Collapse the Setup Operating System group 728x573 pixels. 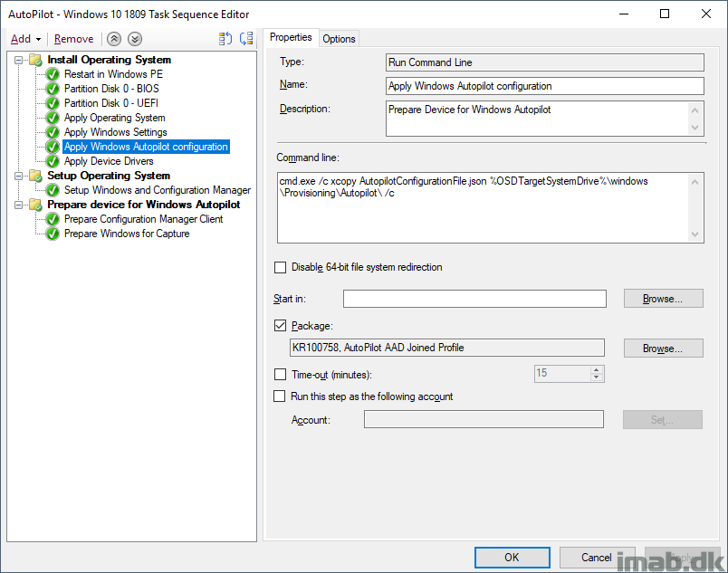(19, 176)
